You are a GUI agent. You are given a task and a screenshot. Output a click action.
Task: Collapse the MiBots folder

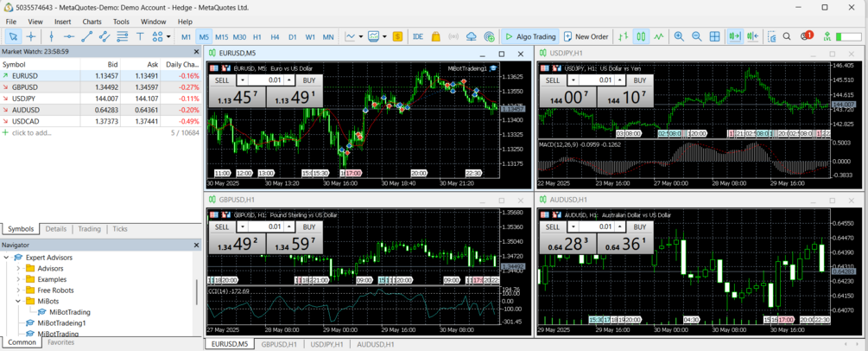(x=18, y=301)
